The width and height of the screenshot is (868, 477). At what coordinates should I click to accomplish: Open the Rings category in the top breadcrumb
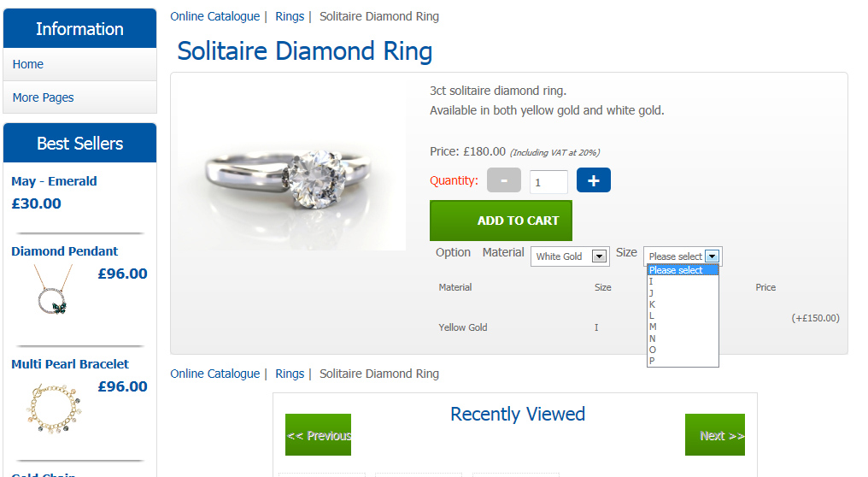coord(290,16)
